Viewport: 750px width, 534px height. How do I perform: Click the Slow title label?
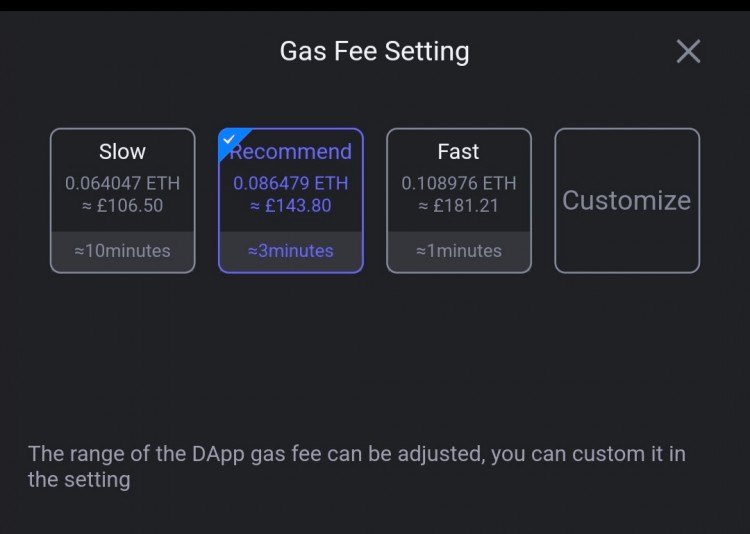122,152
